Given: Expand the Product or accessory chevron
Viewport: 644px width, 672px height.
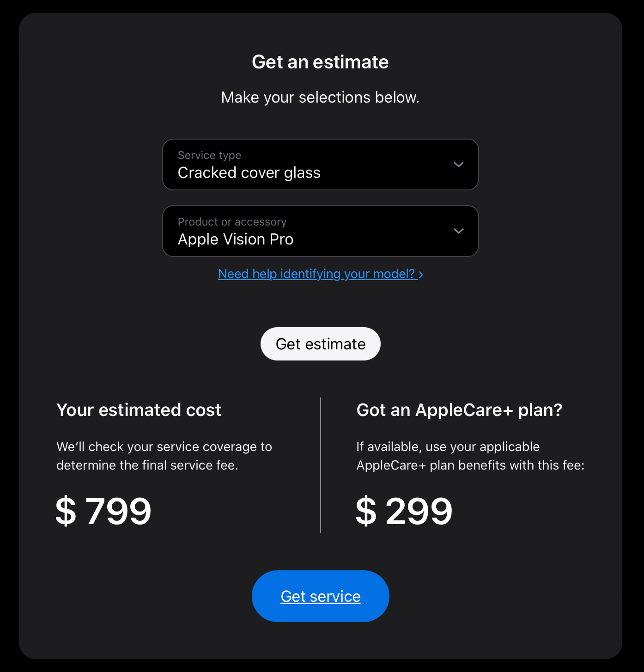Looking at the screenshot, I should coord(458,231).
